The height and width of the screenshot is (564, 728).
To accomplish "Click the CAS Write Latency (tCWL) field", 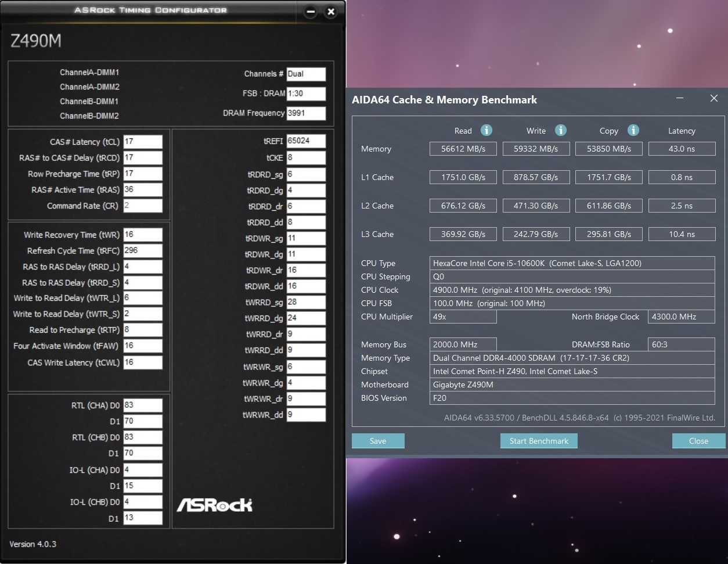I will (143, 362).
